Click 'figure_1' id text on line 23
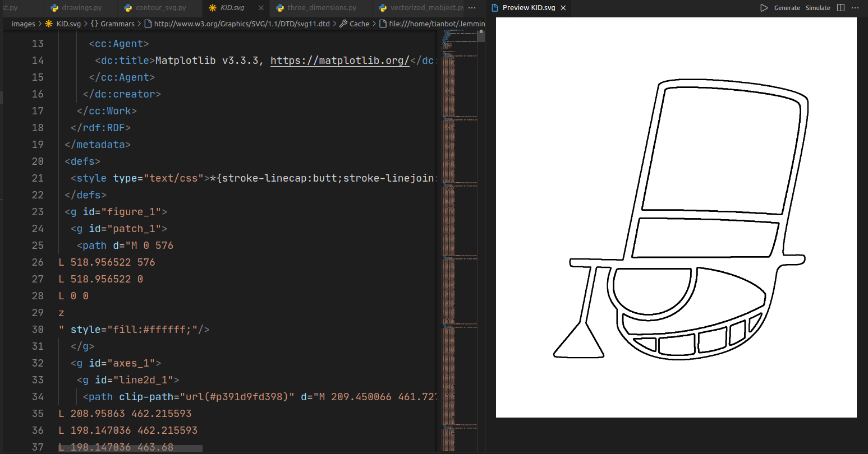868x454 pixels. pyautogui.click(x=131, y=212)
